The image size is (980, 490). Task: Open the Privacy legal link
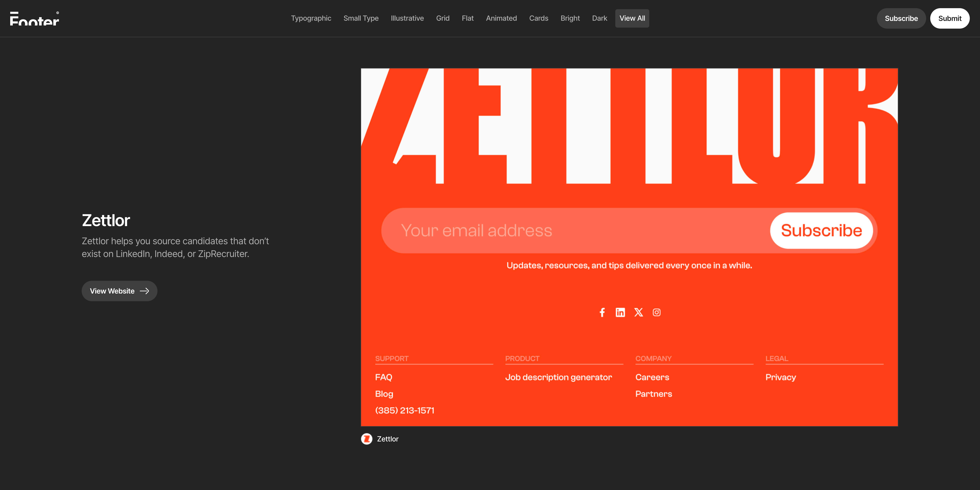point(780,377)
